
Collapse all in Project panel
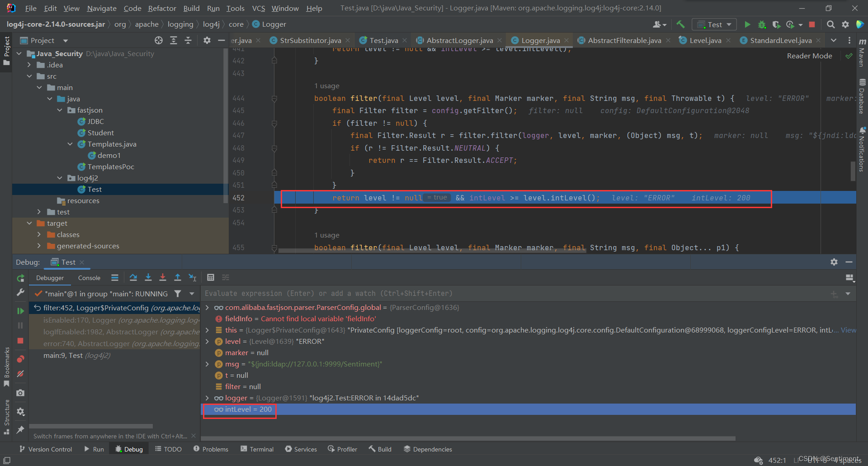pos(188,40)
